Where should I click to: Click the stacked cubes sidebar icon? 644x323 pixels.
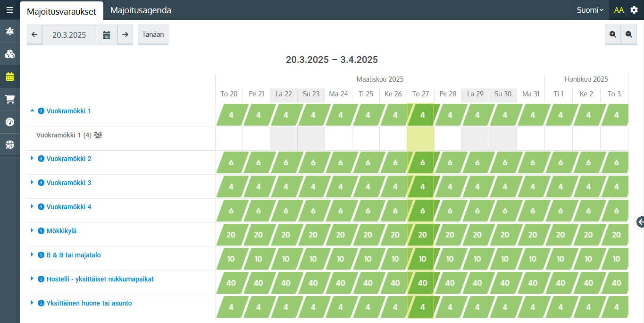coord(9,54)
